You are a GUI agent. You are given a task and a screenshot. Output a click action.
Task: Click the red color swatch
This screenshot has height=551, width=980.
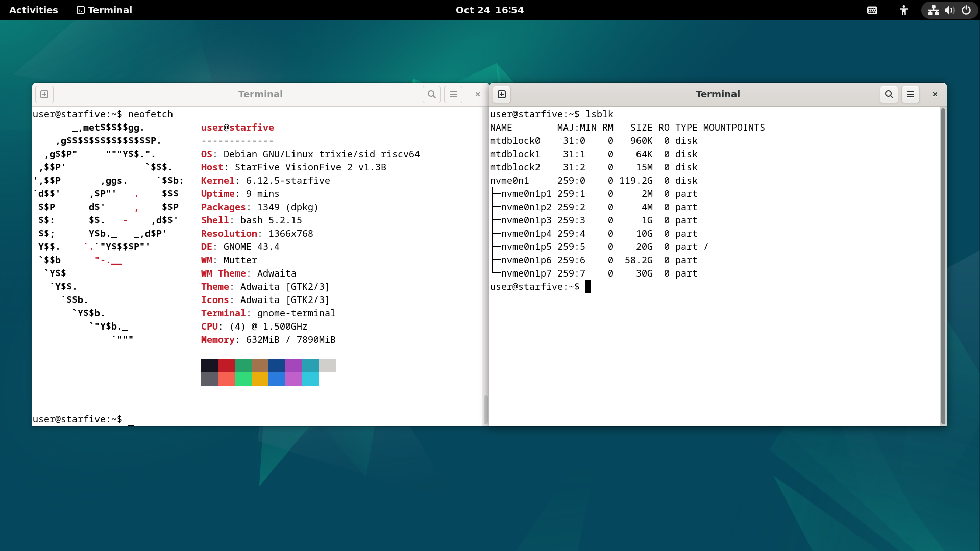[x=226, y=366]
